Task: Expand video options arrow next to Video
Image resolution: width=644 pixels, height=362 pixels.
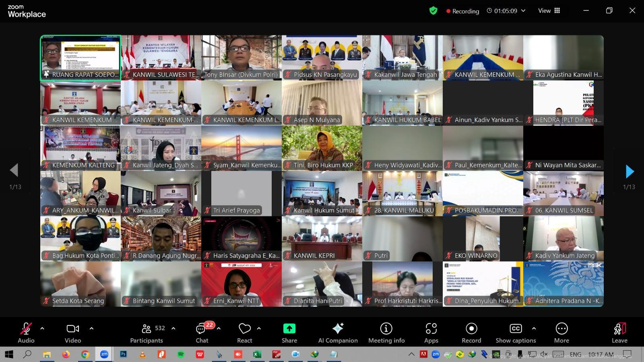Action: (91, 329)
